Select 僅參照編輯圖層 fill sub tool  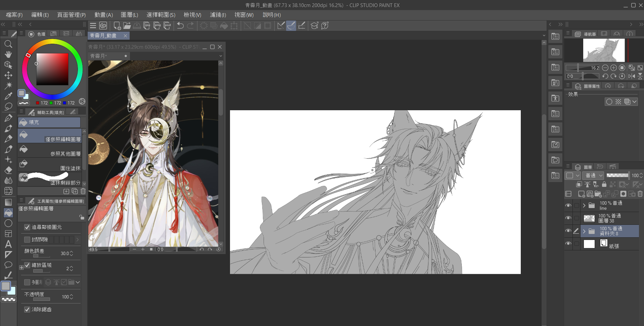coord(50,136)
